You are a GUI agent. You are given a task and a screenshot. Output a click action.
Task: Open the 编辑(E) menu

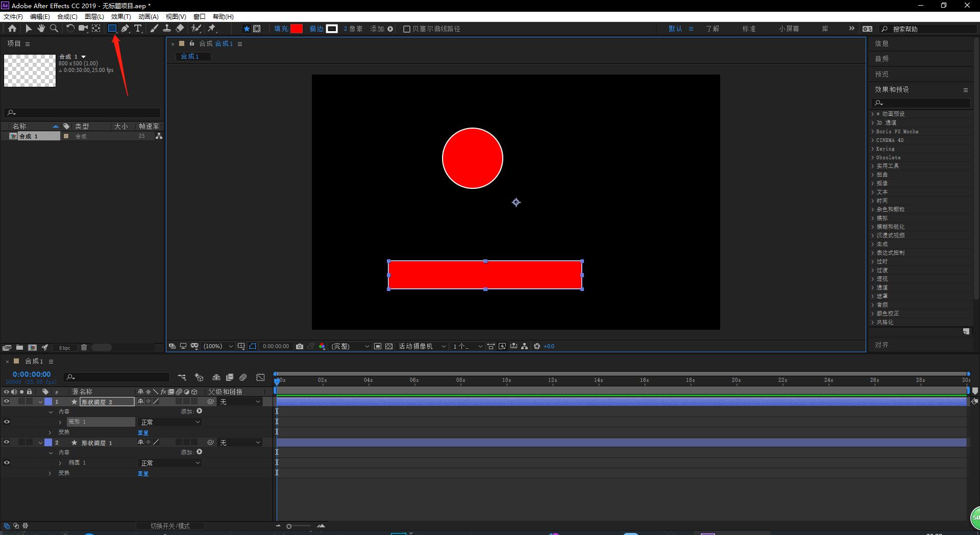[x=40, y=17]
